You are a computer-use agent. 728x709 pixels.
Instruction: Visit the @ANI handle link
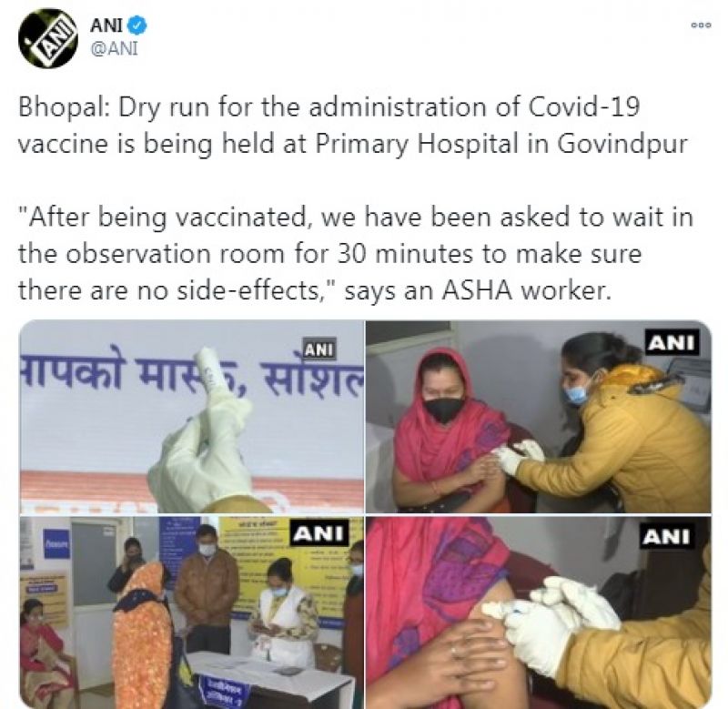point(115,48)
